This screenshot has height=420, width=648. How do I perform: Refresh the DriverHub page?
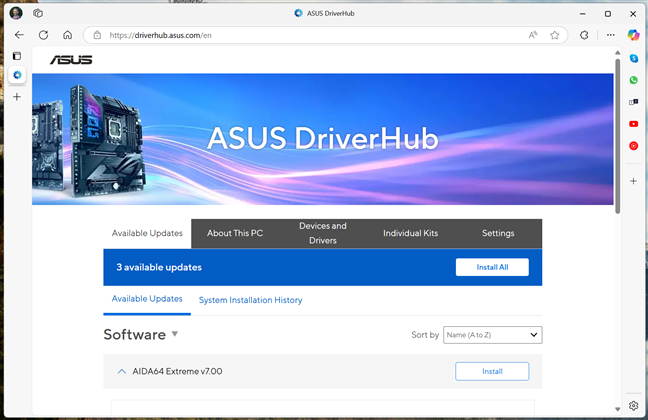tap(43, 34)
